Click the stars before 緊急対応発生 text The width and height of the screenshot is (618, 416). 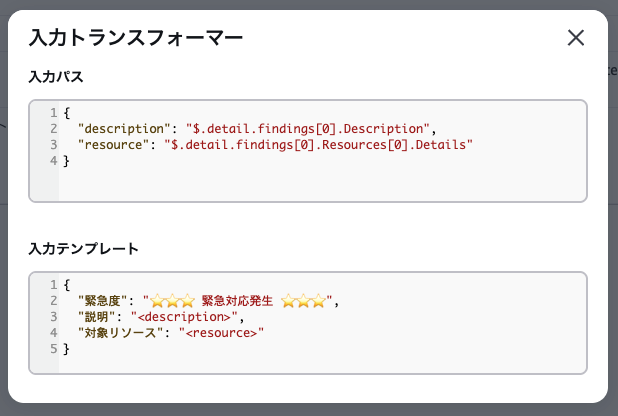tap(172, 300)
